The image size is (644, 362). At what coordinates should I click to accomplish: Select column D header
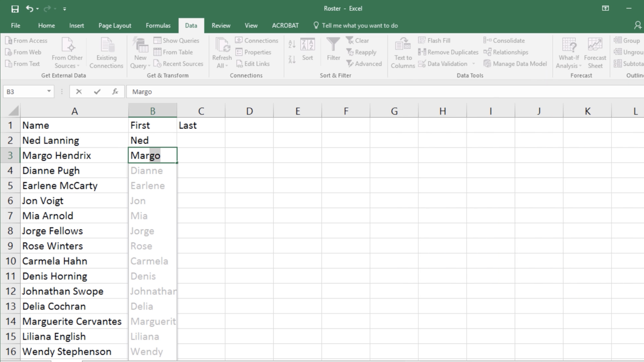coord(249,111)
